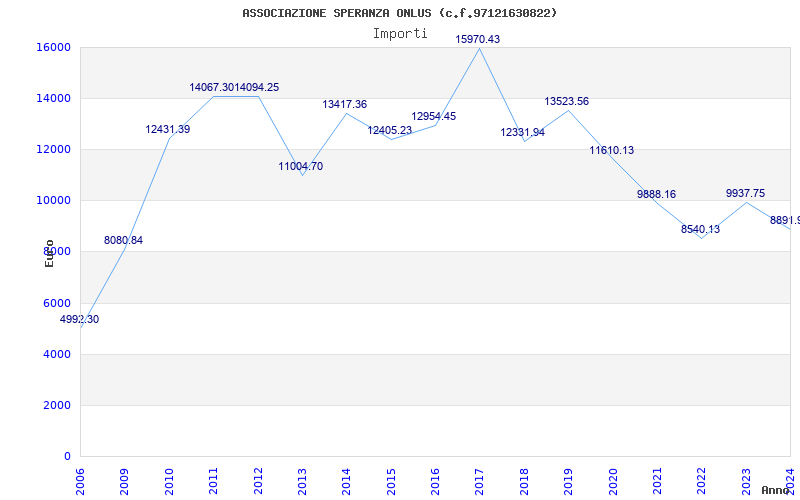Click the 13523.56 data label
800x500 pixels.
[x=567, y=102]
